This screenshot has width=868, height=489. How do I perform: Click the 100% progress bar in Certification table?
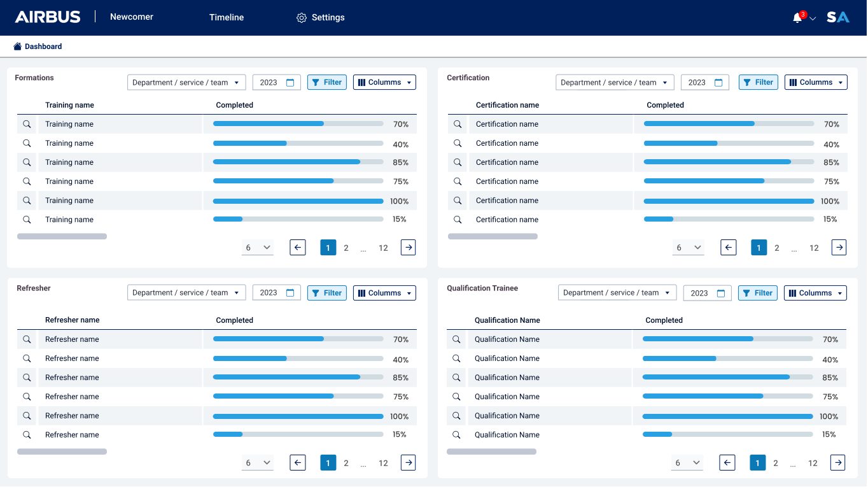(729, 201)
